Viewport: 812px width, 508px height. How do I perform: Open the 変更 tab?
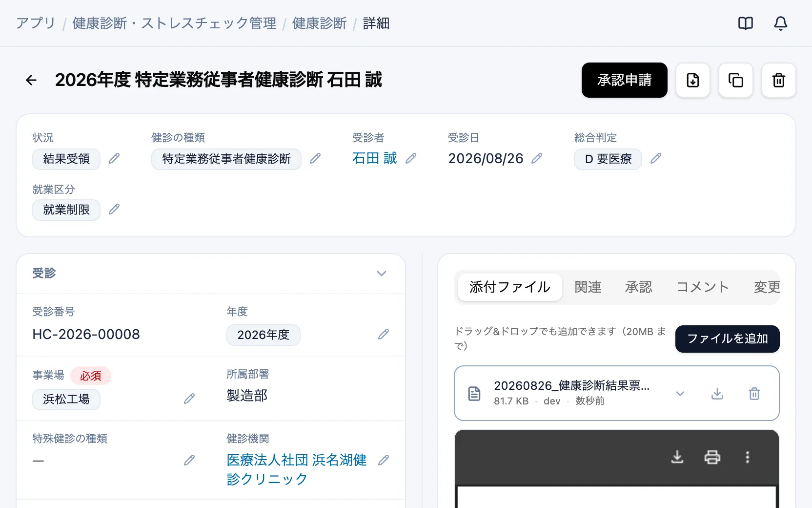[x=767, y=287]
